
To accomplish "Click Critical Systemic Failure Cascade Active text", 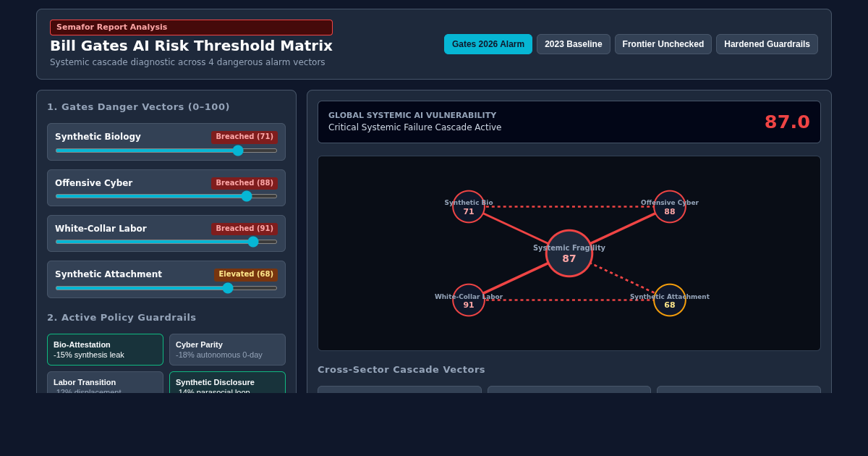I will (414, 127).
